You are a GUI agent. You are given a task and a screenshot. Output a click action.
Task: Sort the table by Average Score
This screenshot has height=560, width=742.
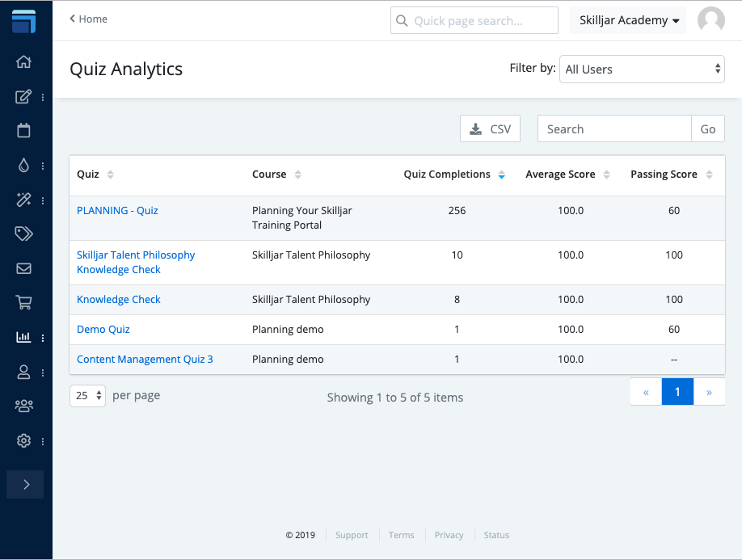(567, 175)
